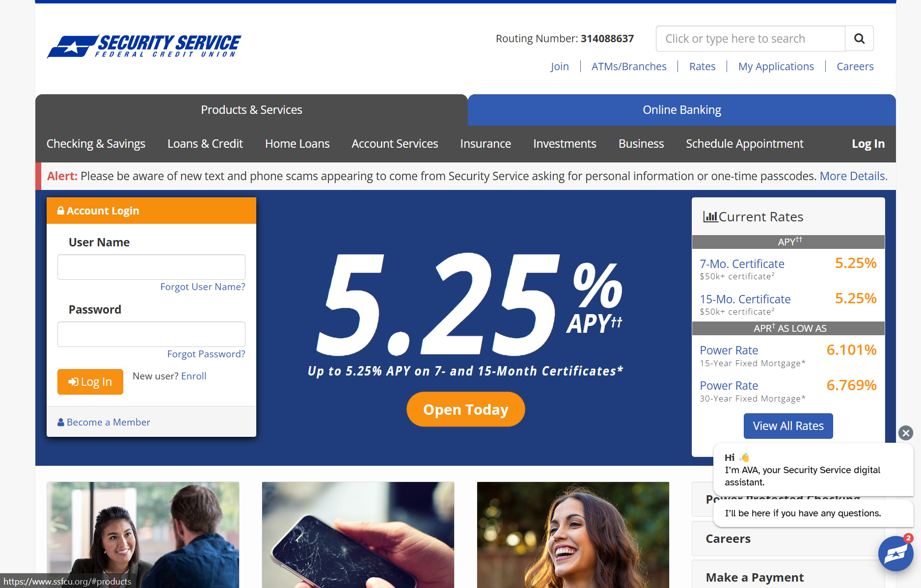
Task: Click the smiling woman thumbnail
Action: 573,535
